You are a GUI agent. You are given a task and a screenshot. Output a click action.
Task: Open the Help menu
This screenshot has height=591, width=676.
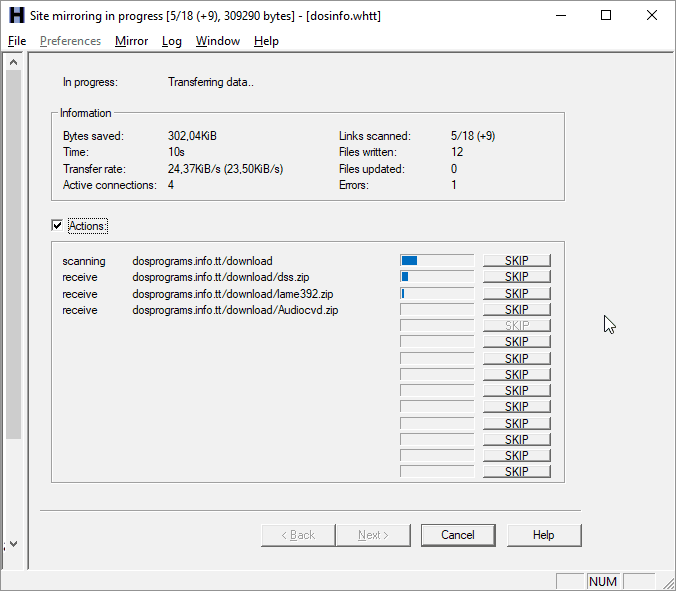click(x=266, y=41)
